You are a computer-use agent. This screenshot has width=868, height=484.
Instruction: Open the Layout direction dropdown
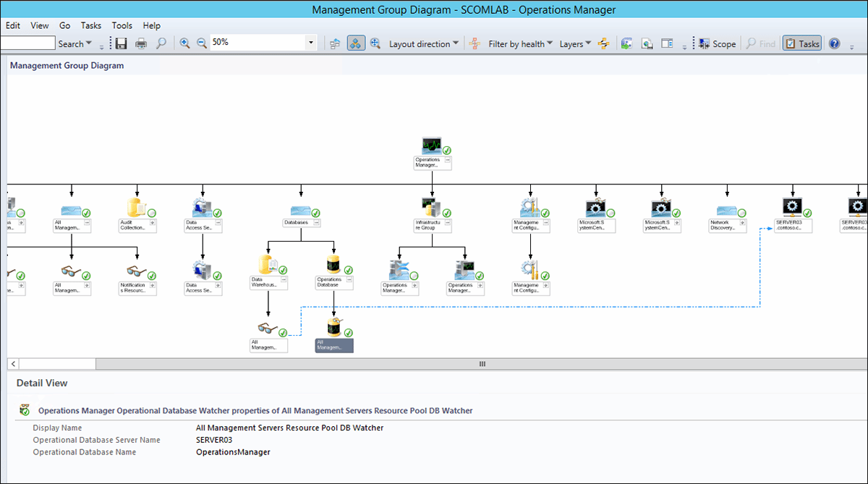click(x=423, y=43)
